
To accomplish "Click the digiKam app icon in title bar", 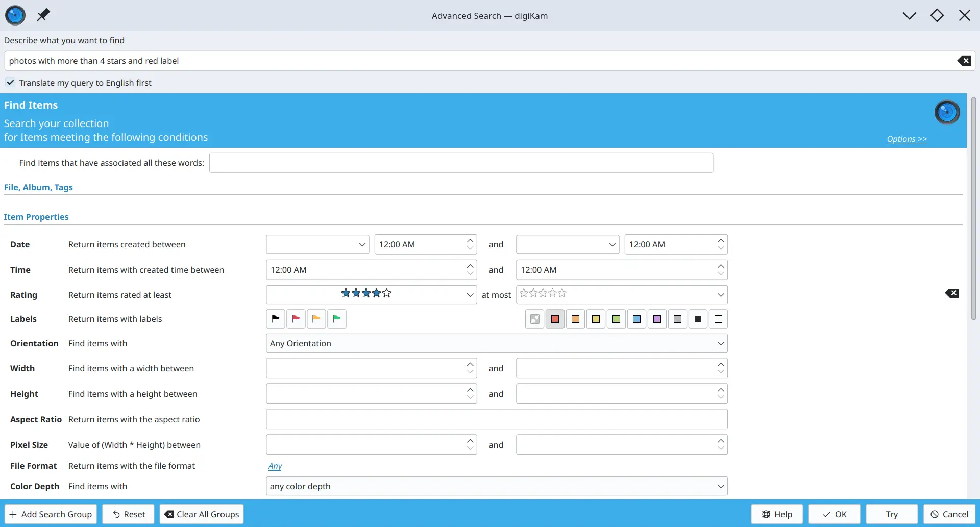I will (15, 15).
